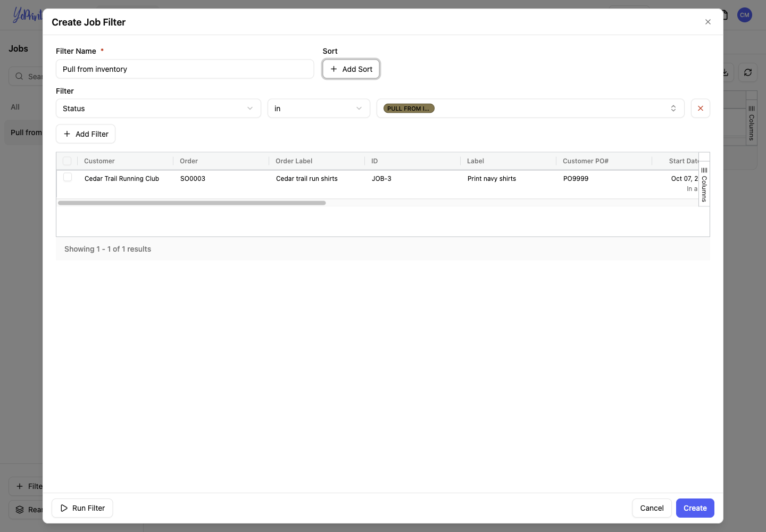Viewport: 766px width, 532px height.
Task: Click the CM user avatar
Action: point(745,15)
